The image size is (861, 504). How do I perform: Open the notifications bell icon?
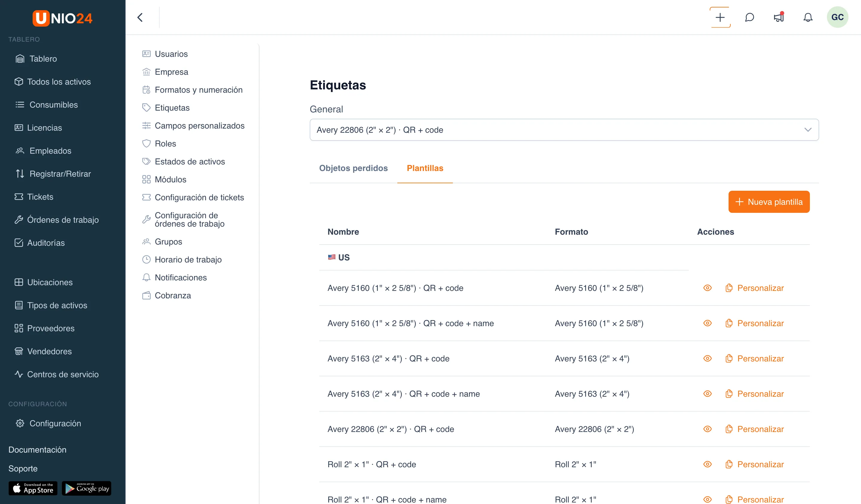808,17
